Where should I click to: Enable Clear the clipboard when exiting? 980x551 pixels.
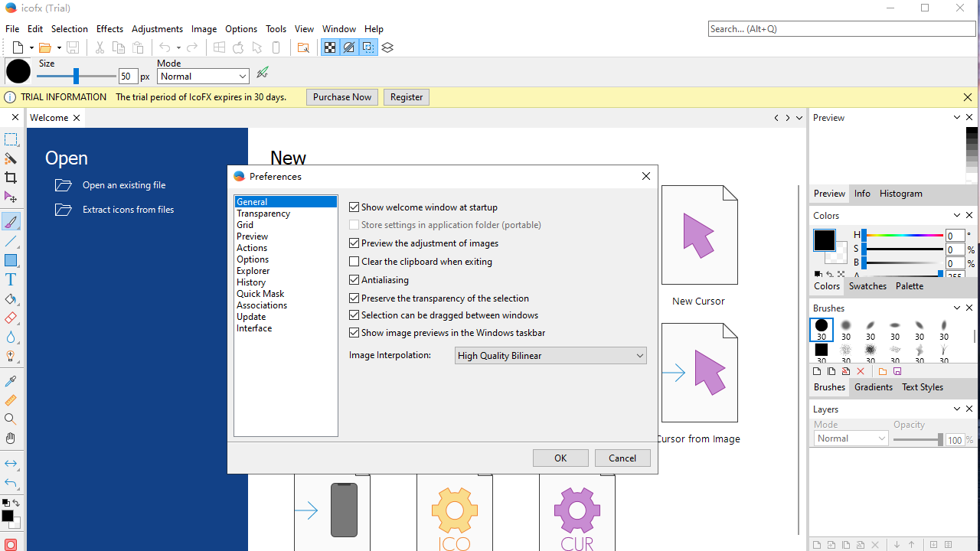354,262
